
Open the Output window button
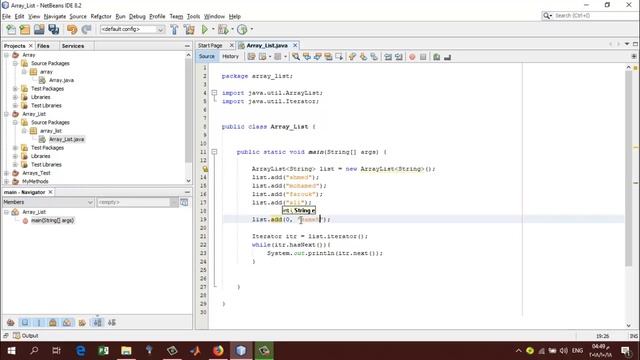tap(25, 336)
